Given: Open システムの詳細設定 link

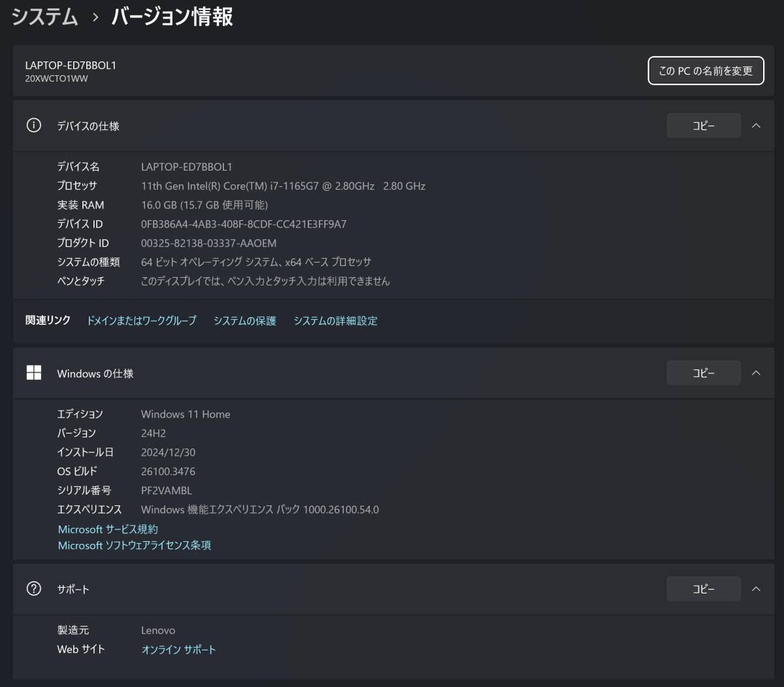Looking at the screenshot, I should [x=335, y=320].
